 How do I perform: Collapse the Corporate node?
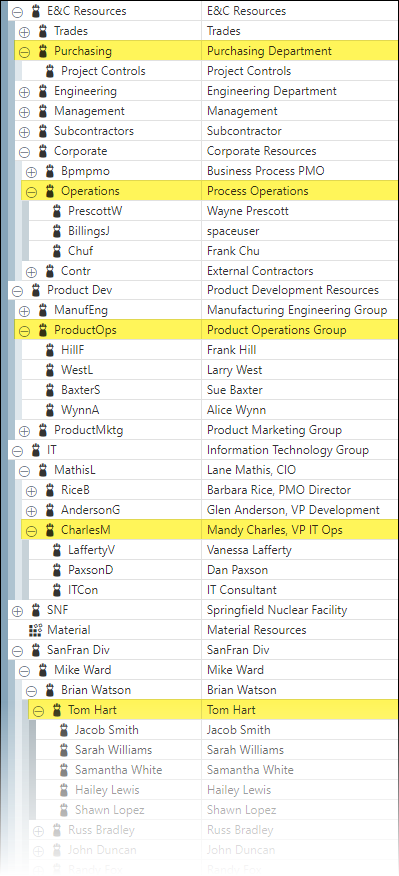click(24, 152)
